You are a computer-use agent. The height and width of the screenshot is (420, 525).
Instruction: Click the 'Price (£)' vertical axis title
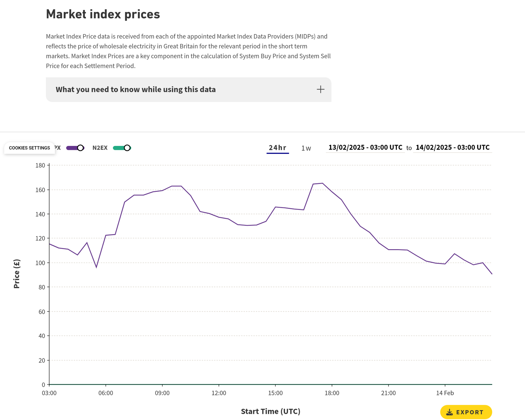click(17, 274)
